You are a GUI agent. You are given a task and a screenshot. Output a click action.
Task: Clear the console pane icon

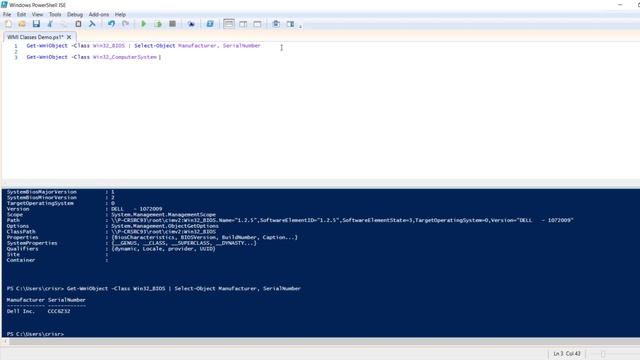coord(92,24)
